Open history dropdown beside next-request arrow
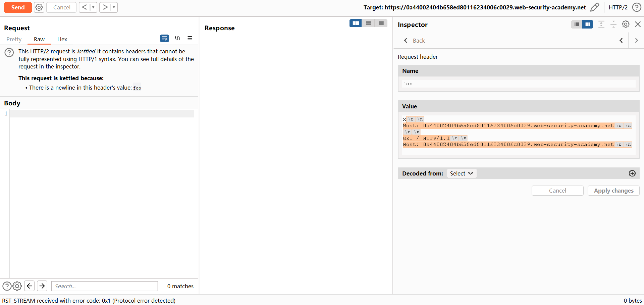The height and width of the screenshot is (305, 644). click(114, 7)
